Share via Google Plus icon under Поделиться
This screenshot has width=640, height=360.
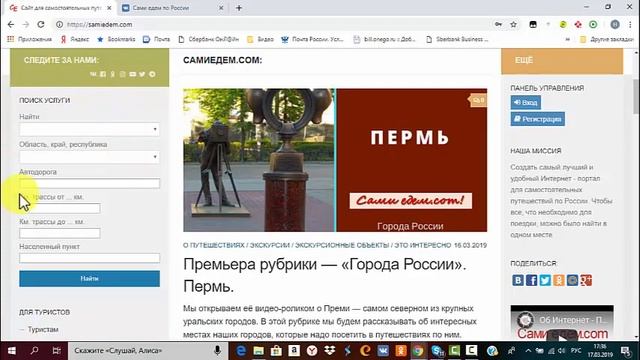coord(586,280)
